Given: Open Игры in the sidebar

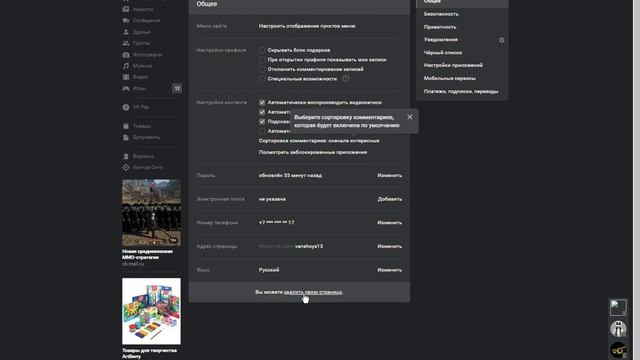Looking at the screenshot, I should [x=139, y=88].
